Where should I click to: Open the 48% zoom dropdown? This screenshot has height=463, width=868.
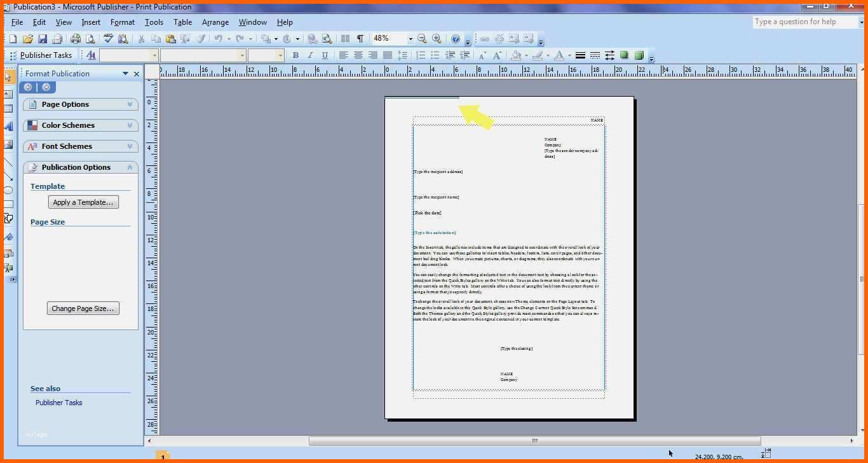410,39
